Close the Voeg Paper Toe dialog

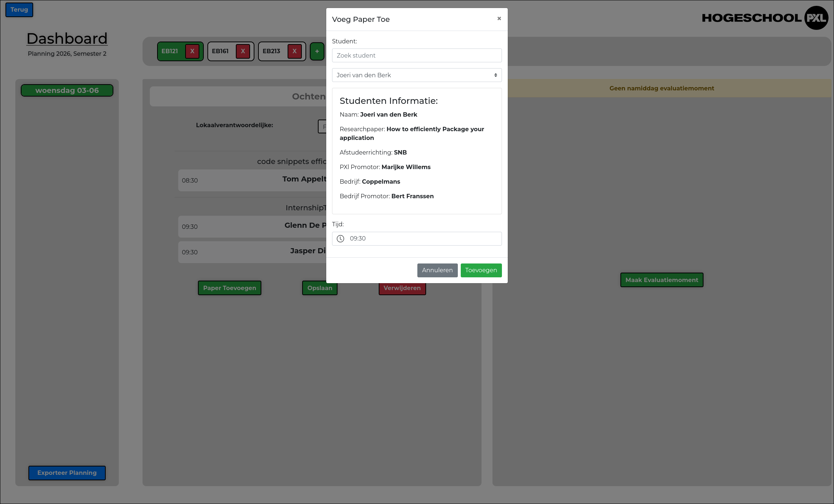[499, 19]
